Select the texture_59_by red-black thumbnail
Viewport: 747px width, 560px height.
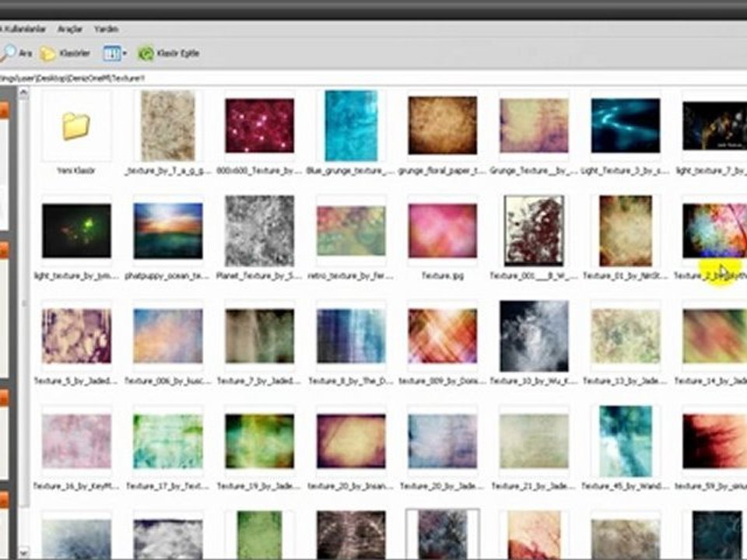coord(714,442)
